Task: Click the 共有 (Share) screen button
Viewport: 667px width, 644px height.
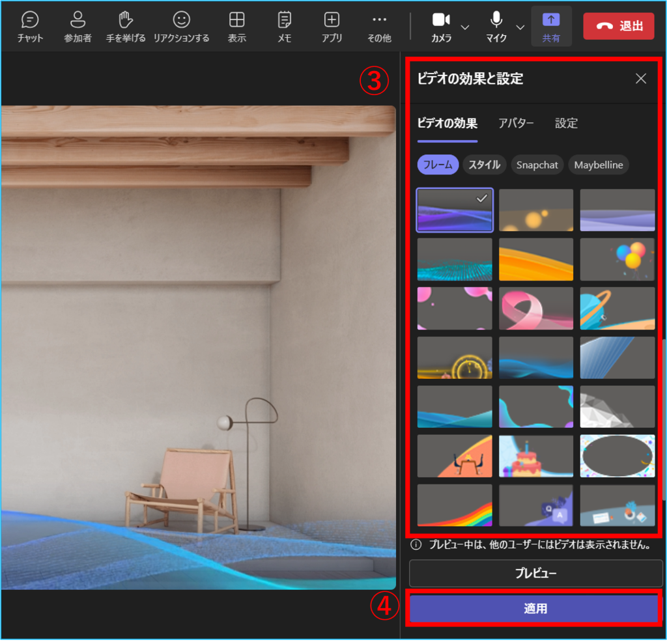Action: (551, 26)
